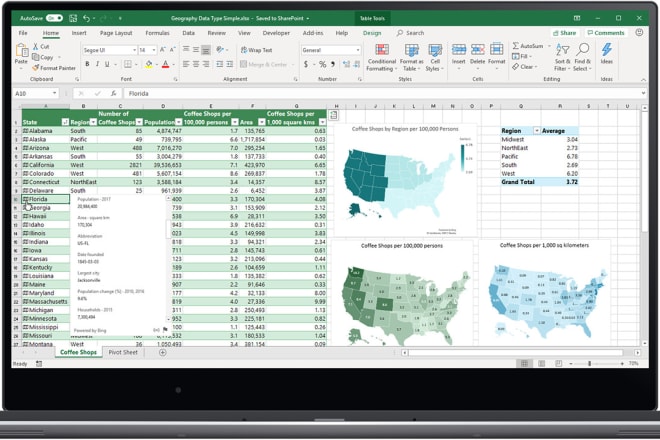Viewport: 660px width, 440px height.
Task: Open the pivot Region filter dropdown
Action: click(x=537, y=131)
